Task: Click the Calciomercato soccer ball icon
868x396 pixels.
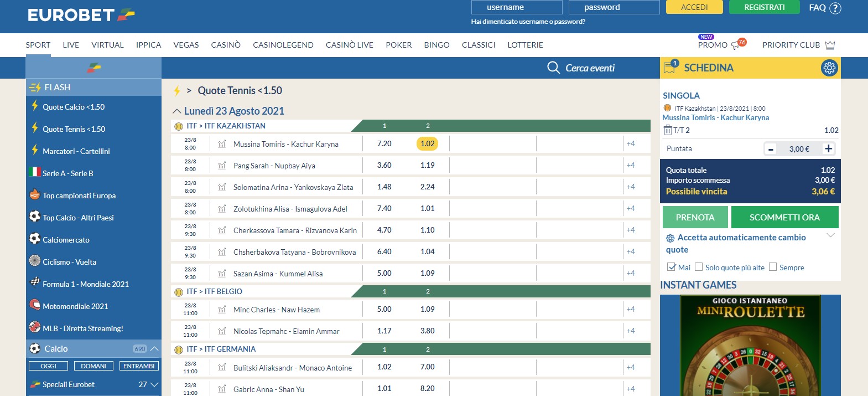Action: [x=35, y=239]
